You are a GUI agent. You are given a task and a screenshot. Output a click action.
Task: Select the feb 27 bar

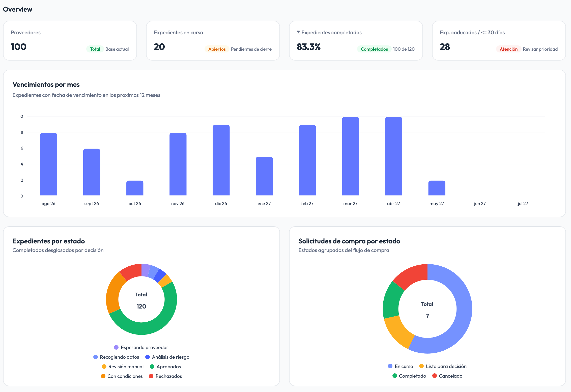[x=307, y=160]
